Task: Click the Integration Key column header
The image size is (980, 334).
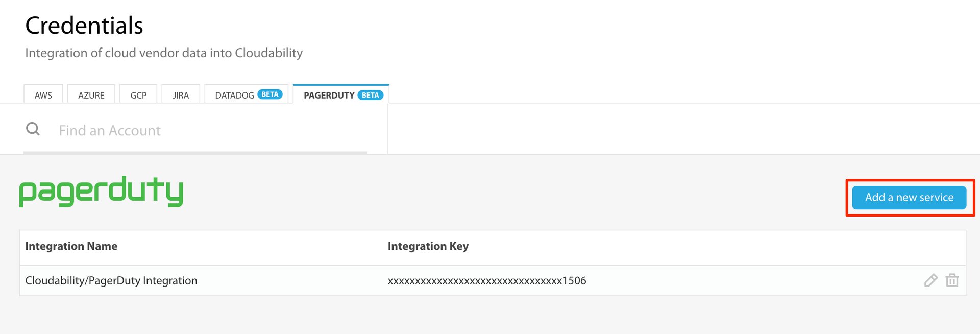Action: tap(428, 246)
